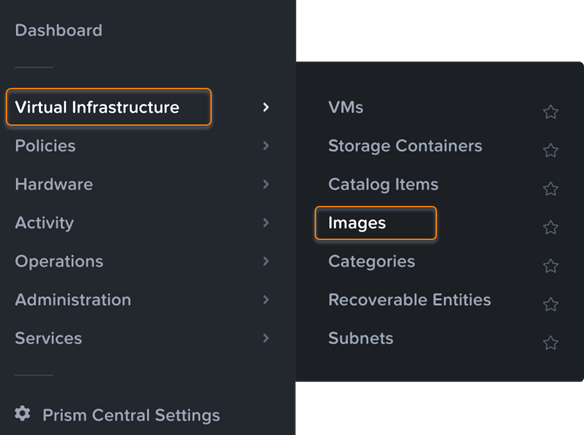The image size is (584, 435).
Task: Star the Subnets entry
Action: click(x=550, y=343)
